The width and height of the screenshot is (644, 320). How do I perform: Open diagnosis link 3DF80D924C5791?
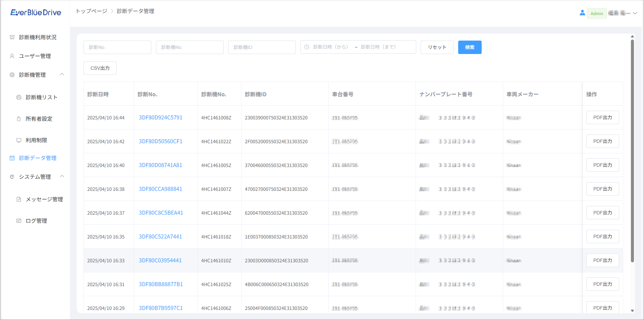[161, 117]
